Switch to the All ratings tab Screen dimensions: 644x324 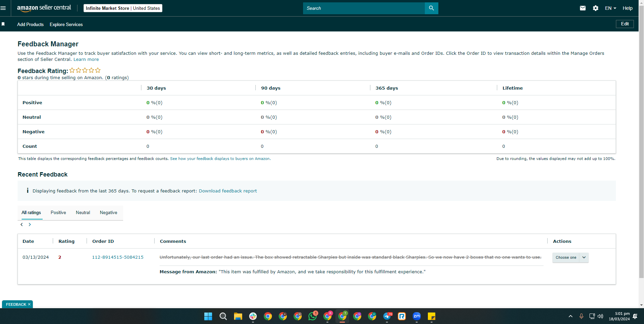point(31,212)
